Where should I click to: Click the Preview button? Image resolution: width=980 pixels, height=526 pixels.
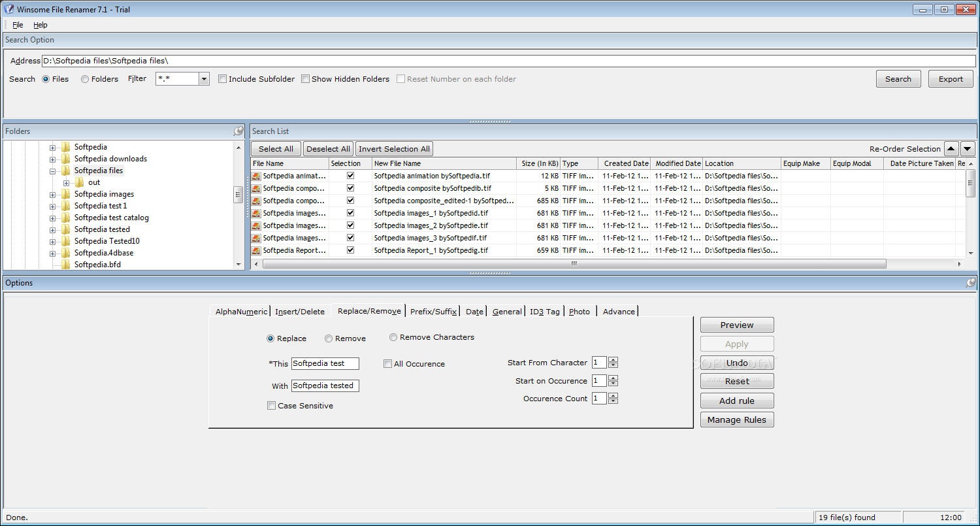point(737,325)
